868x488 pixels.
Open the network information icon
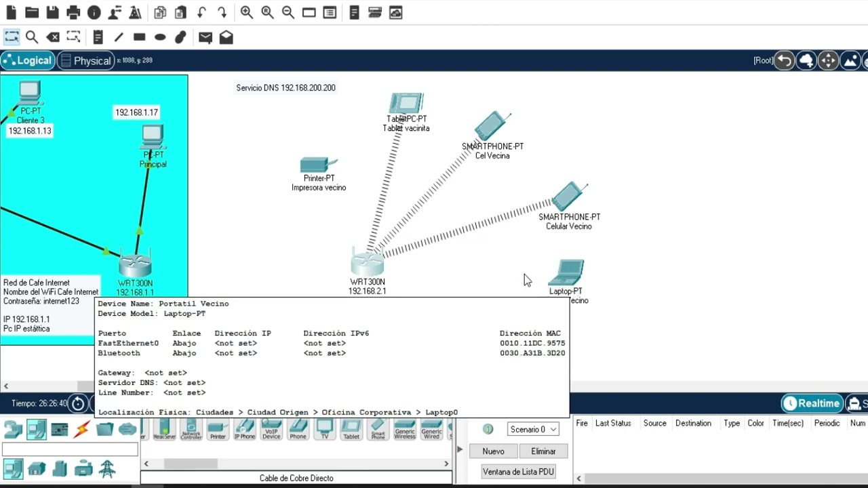(94, 12)
